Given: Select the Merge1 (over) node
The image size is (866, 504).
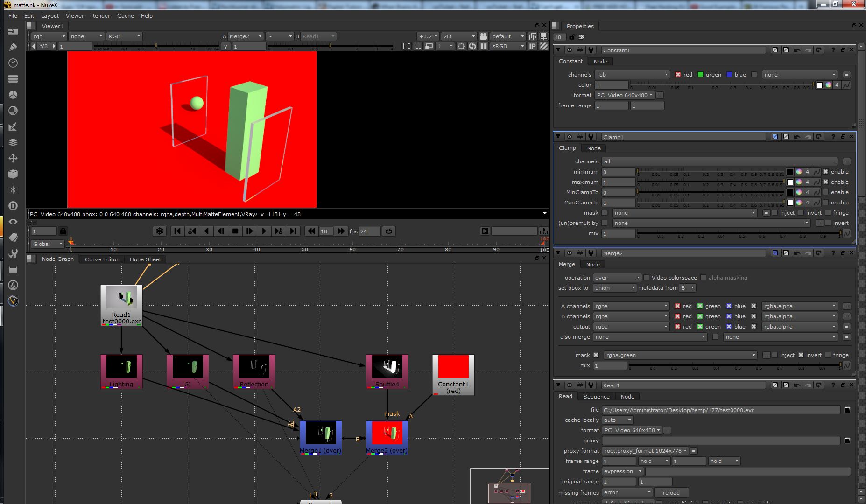Looking at the screenshot, I should coord(321,438).
